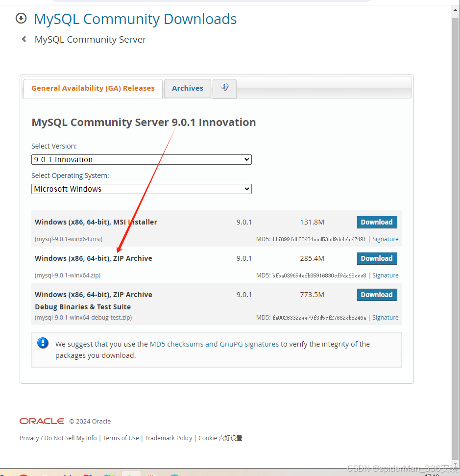Click the blue exclamation icon in the suggestion box
The image size is (460, 476).
pyautogui.click(x=43, y=343)
